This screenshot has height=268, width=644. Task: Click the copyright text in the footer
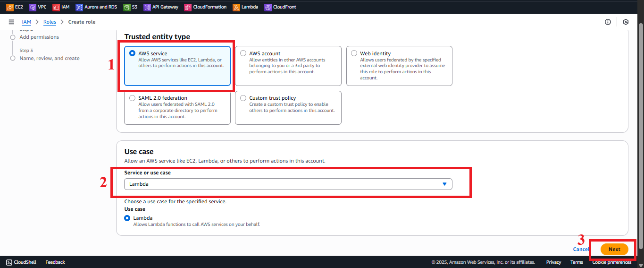(483, 262)
